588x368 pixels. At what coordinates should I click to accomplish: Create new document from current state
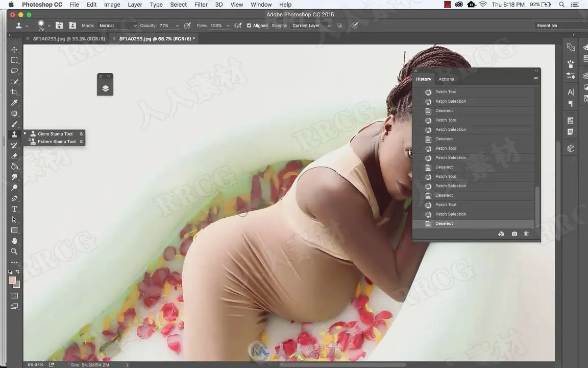(x=501, y=234)
